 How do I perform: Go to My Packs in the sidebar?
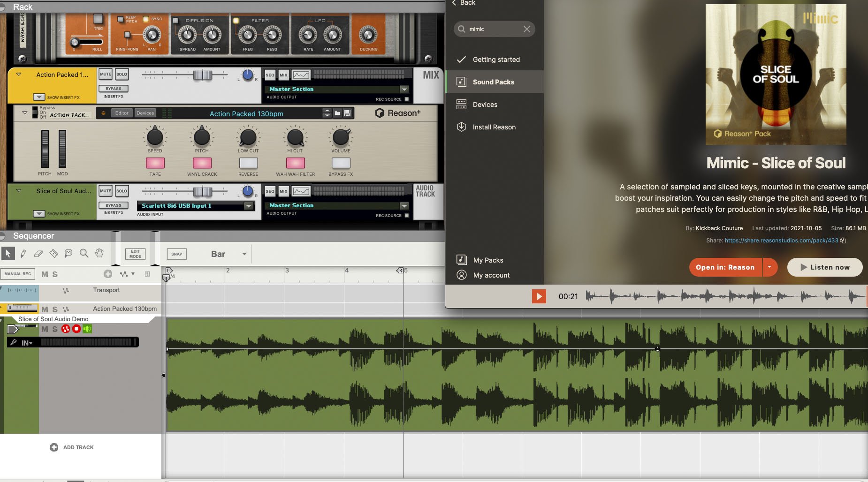(x=488, y=260)
